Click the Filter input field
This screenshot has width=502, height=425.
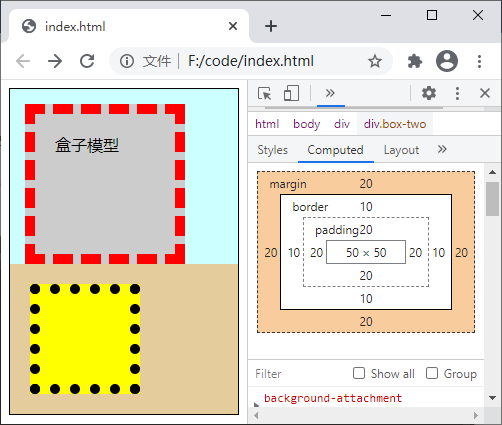tap(300, 374)
